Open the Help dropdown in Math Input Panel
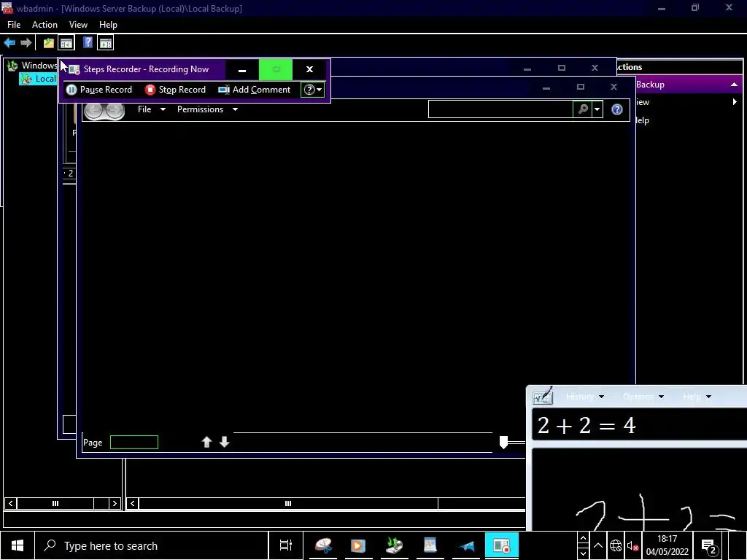747x560 pixels. [697, 397]
